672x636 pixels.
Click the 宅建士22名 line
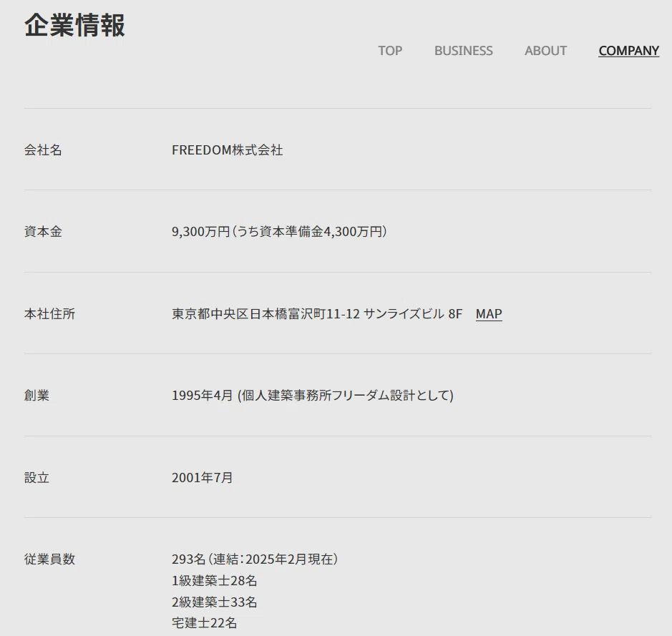click(205, 622)
